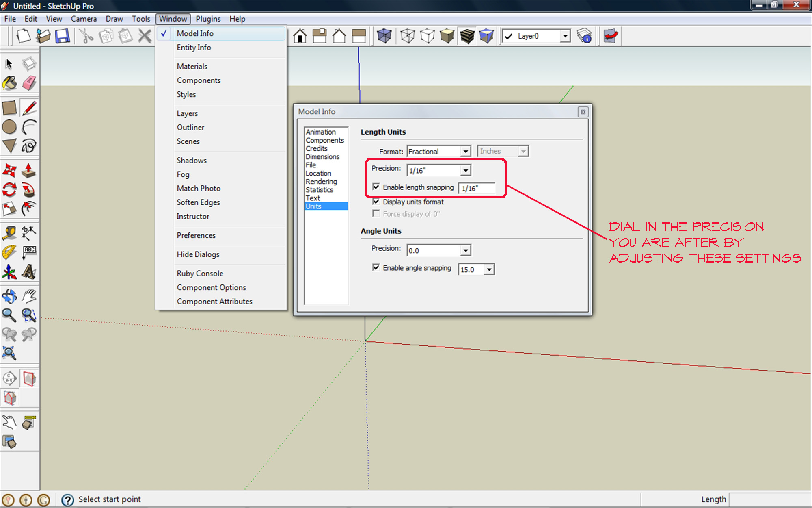Uncheck Display units format

[x=376, y=202]
